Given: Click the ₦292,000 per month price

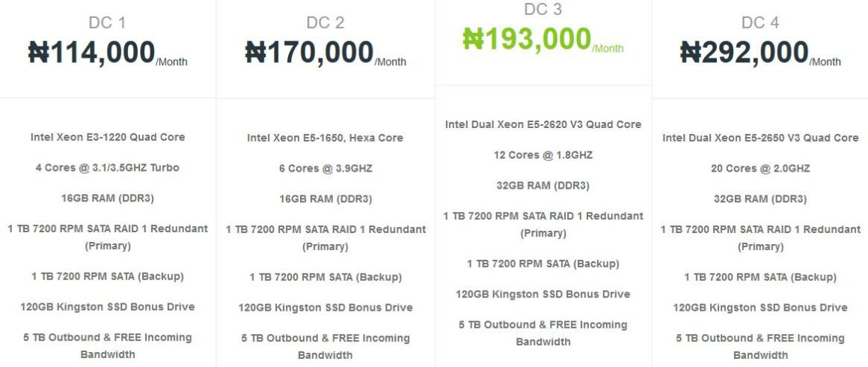Looking at the screenshot, I should click(760, 52).
